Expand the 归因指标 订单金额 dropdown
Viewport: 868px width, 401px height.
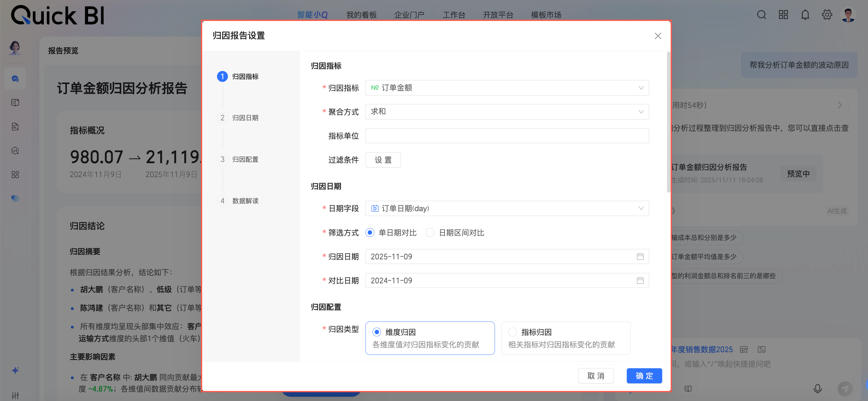tap(507, 88)
